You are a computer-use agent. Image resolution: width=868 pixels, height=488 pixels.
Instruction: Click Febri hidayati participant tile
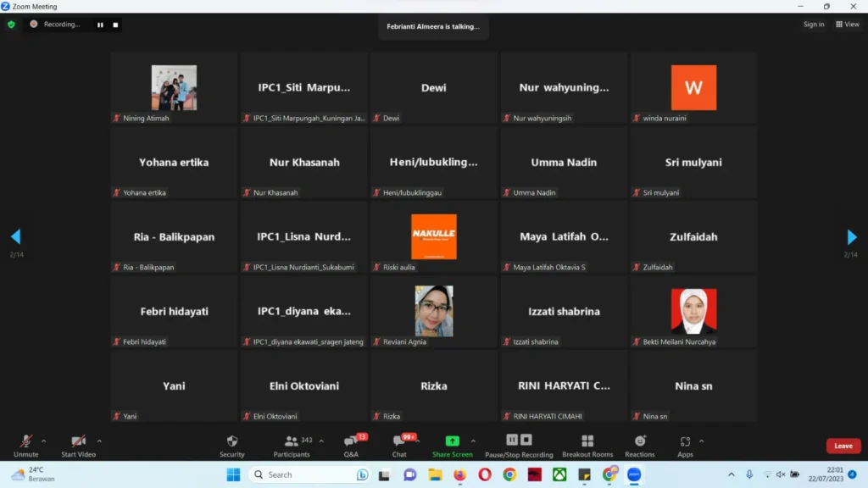[x=174, y=311]
